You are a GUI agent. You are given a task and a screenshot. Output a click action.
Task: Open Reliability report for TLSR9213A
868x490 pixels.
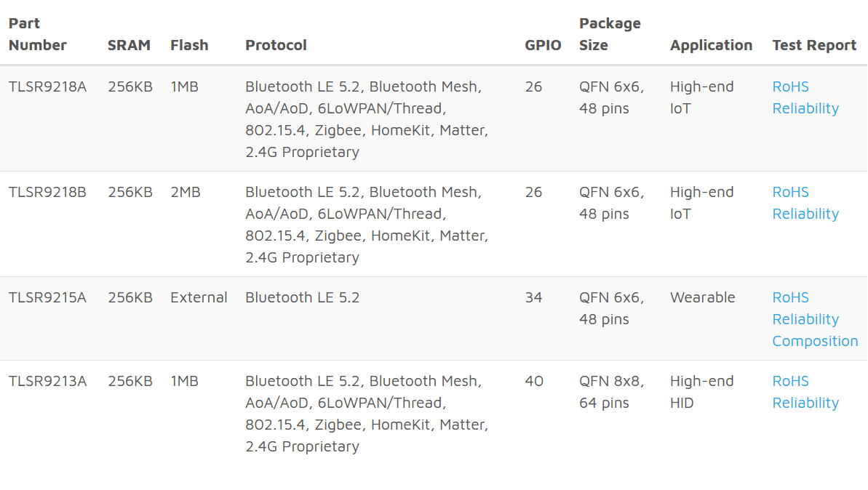click(805, 403)
